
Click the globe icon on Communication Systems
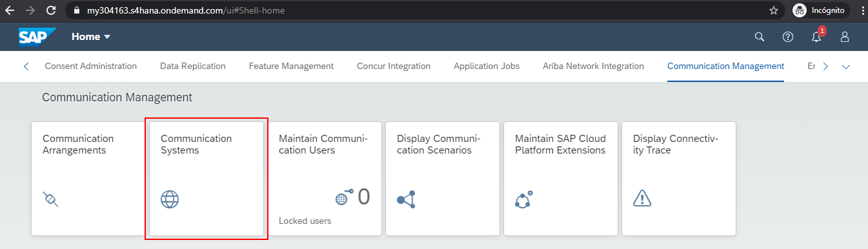tap(170, 199)
